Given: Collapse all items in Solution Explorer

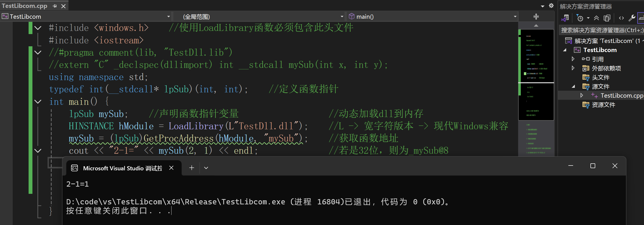Looking at the screenshot, I should (596, 18).
